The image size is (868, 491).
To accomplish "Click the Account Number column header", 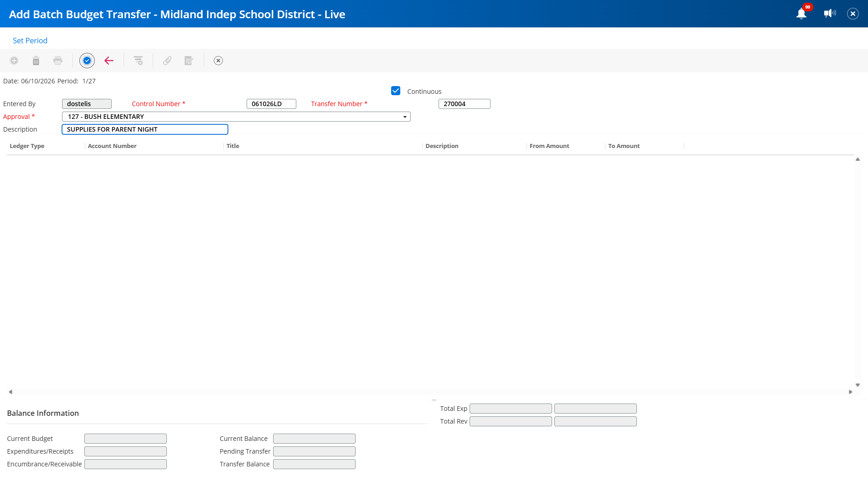I will pos(112,146).
